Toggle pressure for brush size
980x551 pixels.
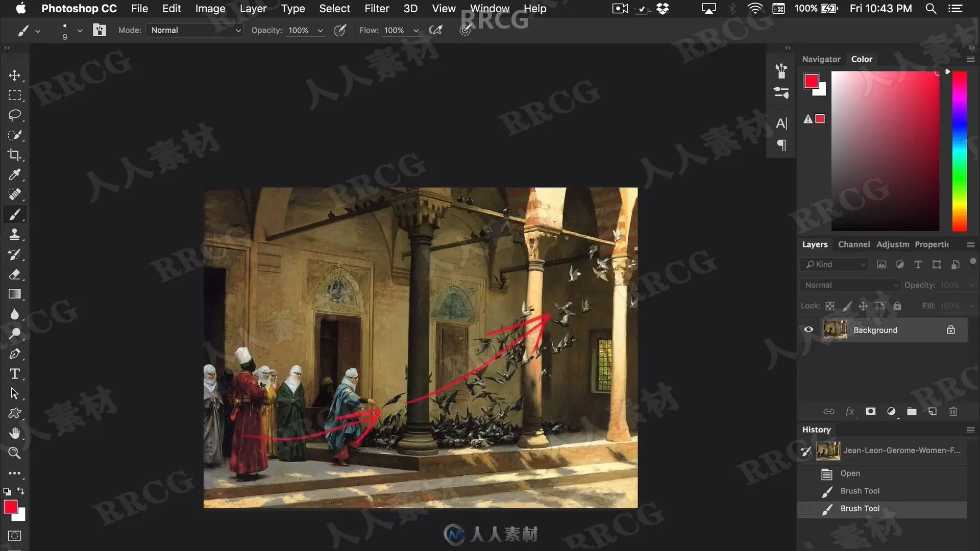[465, 30]
